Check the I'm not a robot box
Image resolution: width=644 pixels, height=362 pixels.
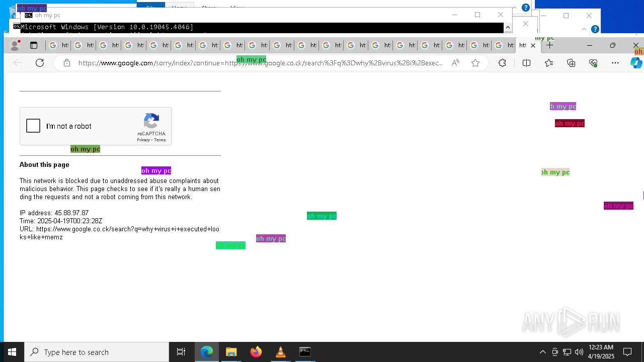(x=33, y=126)
